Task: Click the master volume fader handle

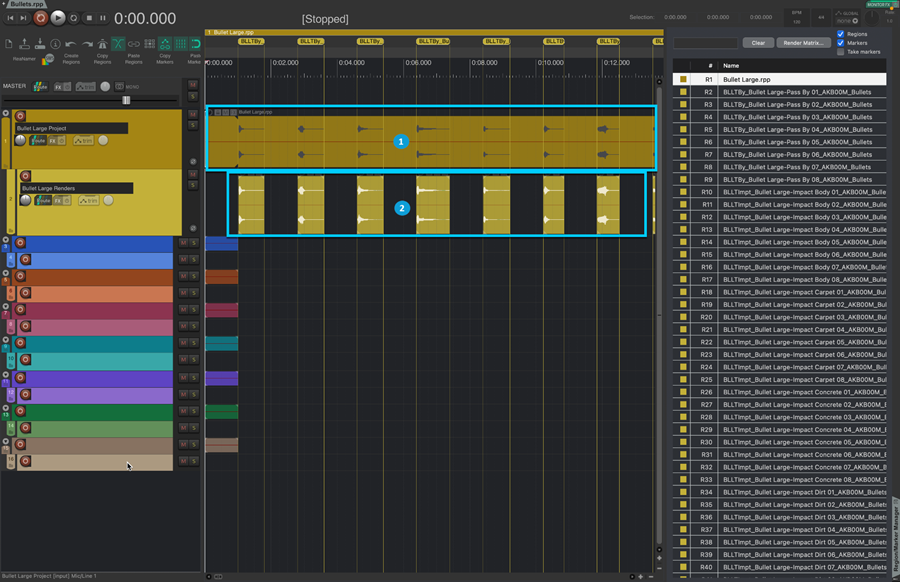Action: point(126,100)
